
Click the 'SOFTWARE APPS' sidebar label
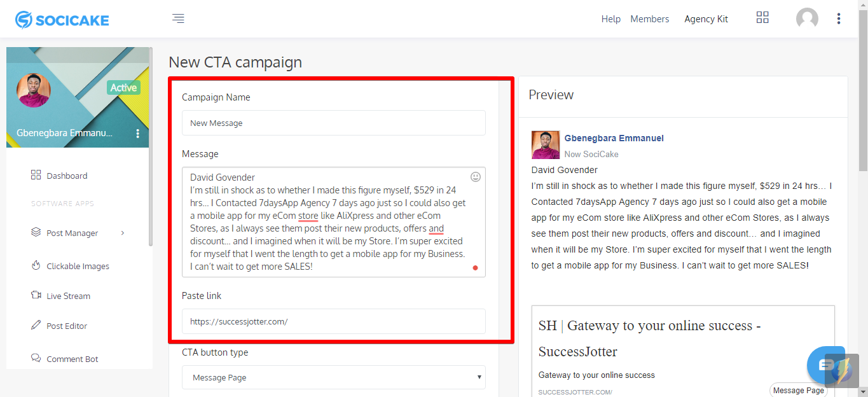(x=62, y=204)
